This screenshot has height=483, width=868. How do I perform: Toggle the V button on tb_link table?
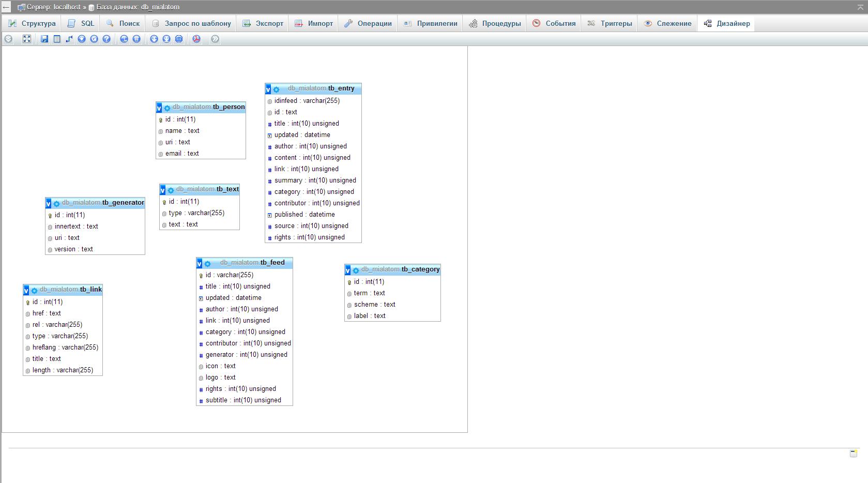26,291
